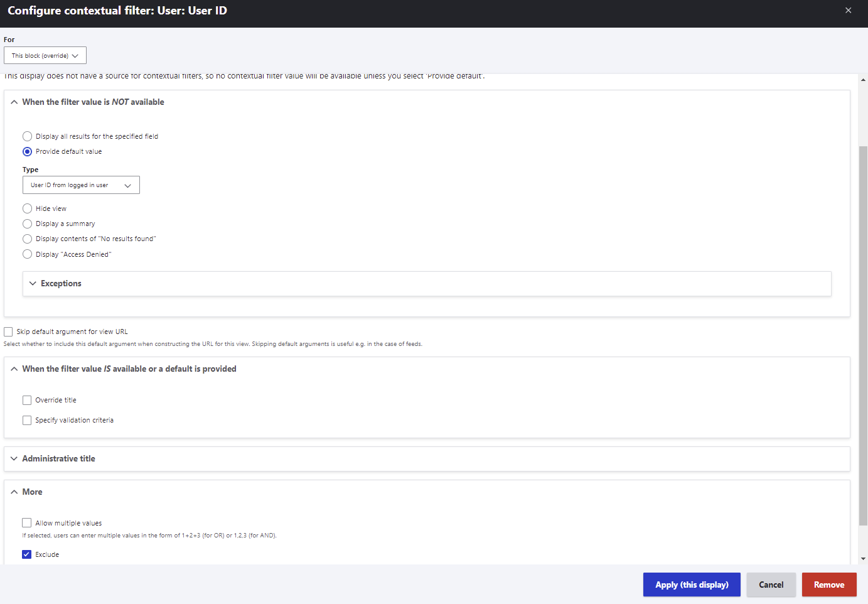Select 'Display a summary' option
868x604 pixels.
coord(27,224)
